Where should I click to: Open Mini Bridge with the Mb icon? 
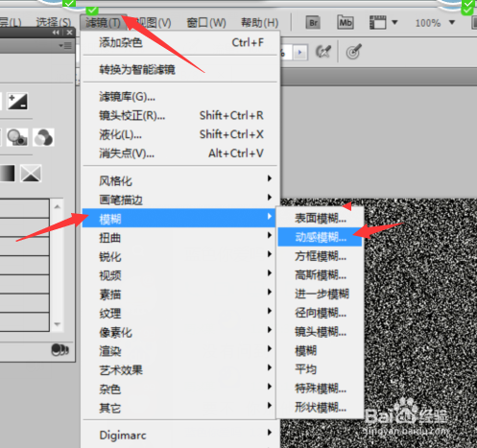(346, 22)
